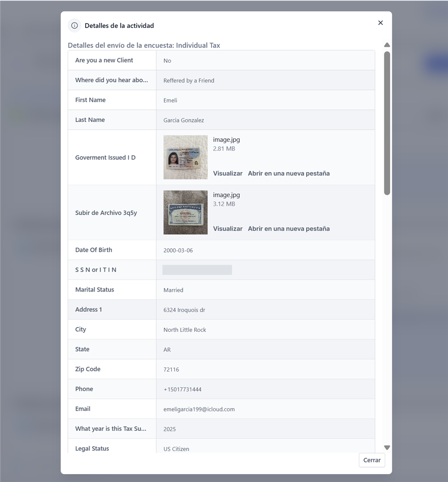Viewport: 448px width, 482px height.
Task: Click the Date Of Birth value 2000-03-06
Action: pyautogui.click(x=178, y=250)
